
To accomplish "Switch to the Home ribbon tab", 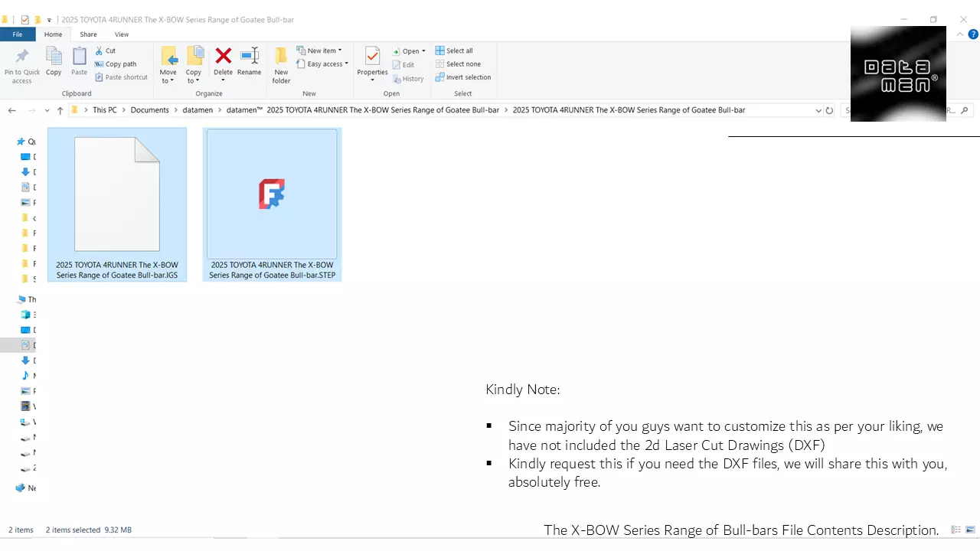I will tap(53, 34).
